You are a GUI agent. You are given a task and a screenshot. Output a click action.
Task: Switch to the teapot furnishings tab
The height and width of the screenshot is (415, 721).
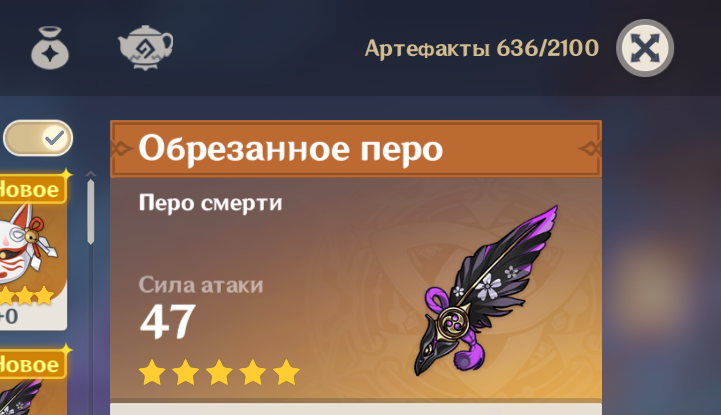[x=145, y=47]
